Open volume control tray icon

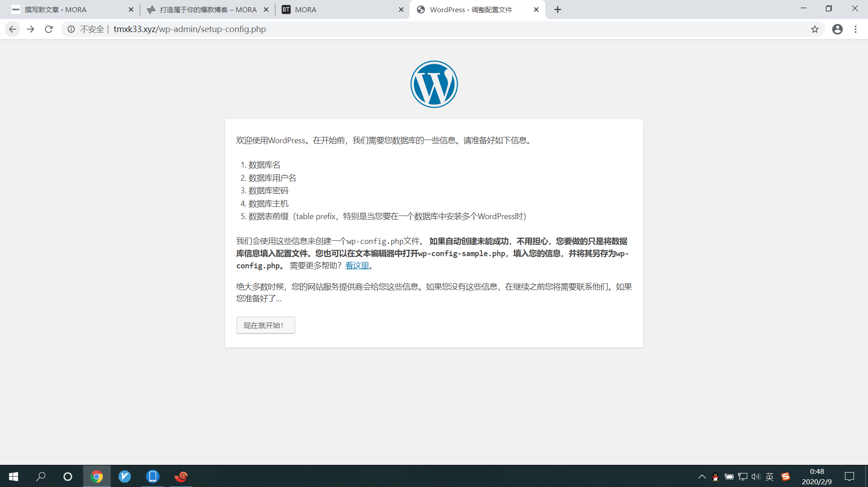coord(756,477)
